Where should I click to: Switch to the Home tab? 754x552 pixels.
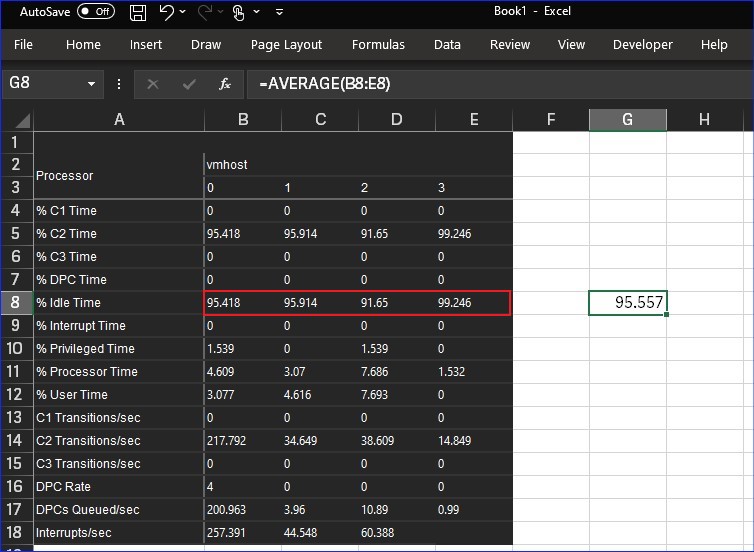tap(83, 45)
